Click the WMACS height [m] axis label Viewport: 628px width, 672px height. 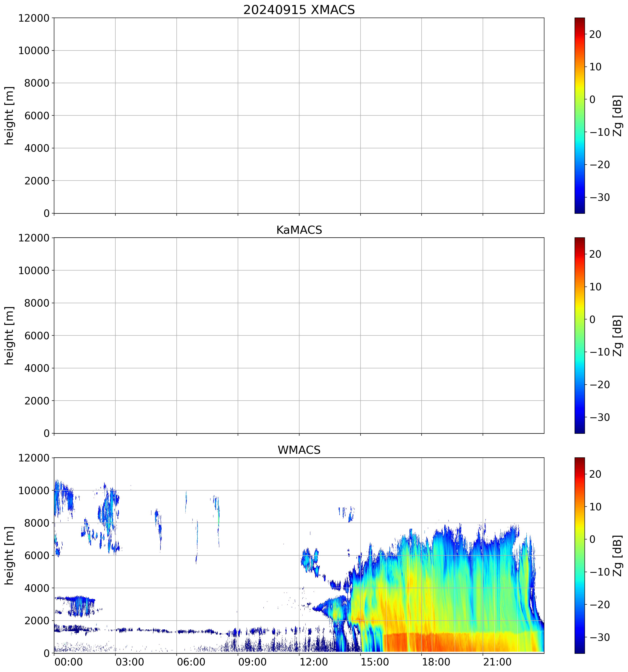(x=9, y=555)
